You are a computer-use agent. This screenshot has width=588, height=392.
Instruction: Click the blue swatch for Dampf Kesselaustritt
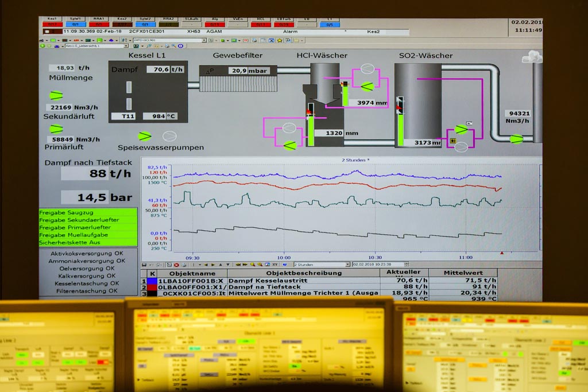[x=152, y=281]
